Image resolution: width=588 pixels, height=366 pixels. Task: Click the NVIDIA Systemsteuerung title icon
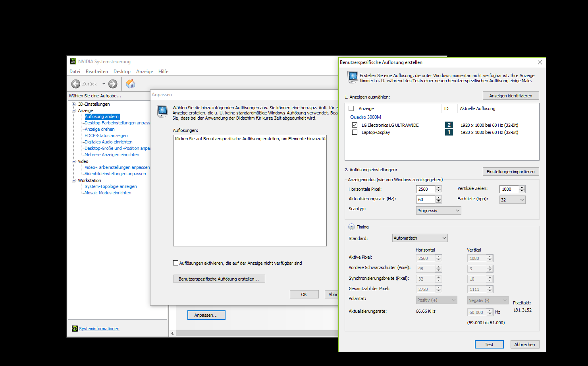[x=73, y=61]
